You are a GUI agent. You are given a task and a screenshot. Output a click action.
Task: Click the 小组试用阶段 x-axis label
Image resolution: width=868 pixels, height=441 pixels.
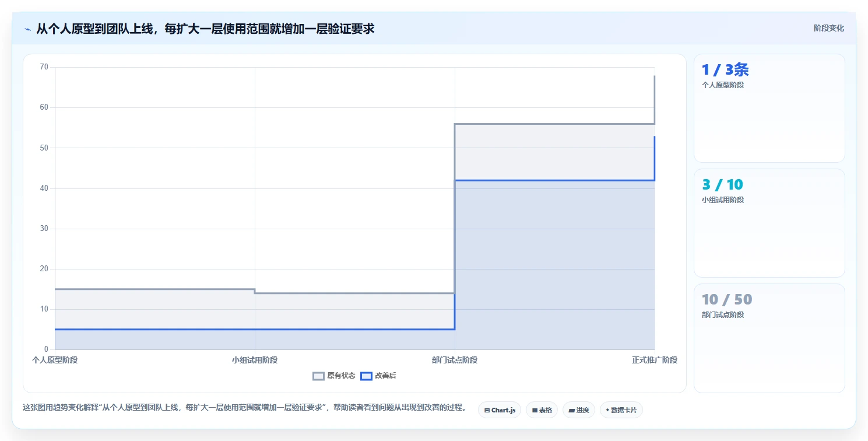pyautogui.click(x=255, y=360)
